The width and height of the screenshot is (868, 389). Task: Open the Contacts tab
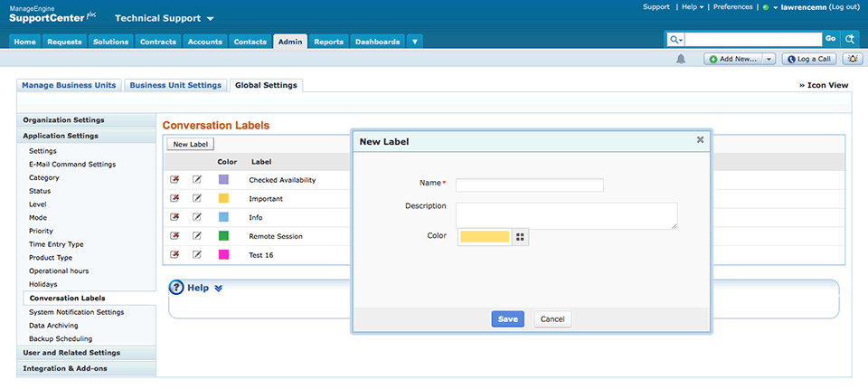(250, 42)
